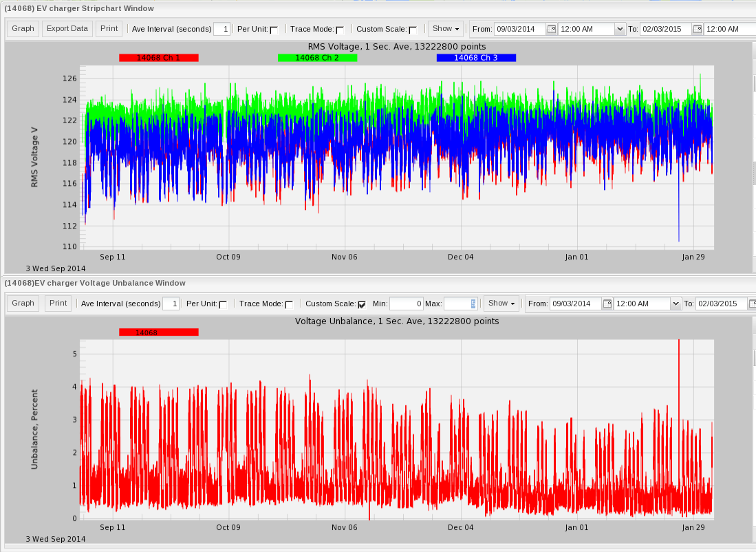756x552 pixels.
Task: Open the Show dropdown in the unbalance window
Action: click(502, 304)
